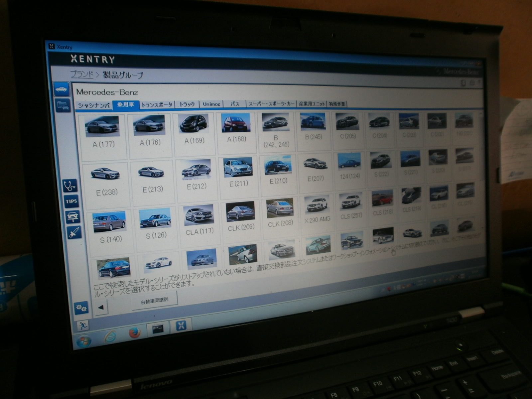Image resolution: width=532 pixels, height=399 pixels.
Task: Open the settings gears icon
Action: (81, 308)
